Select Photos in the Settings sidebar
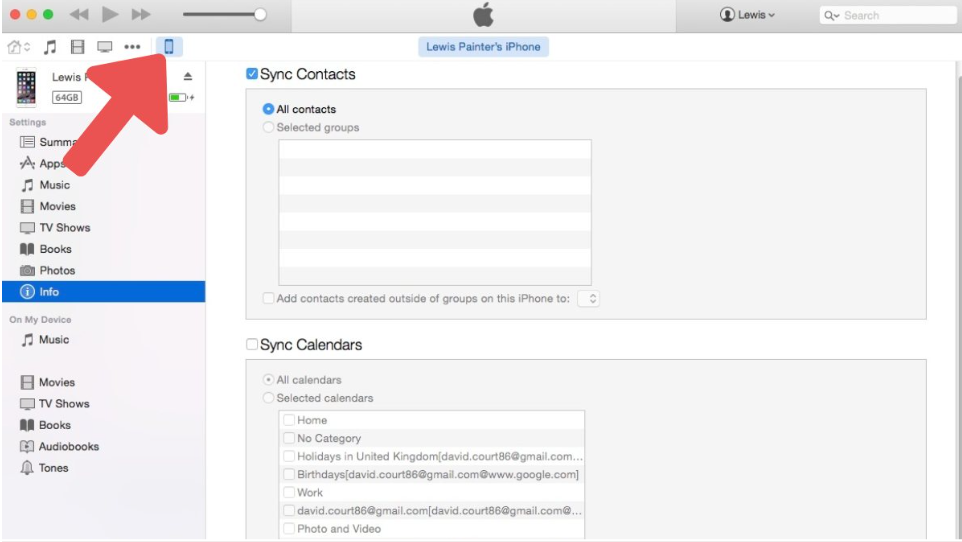 click(57, 271)
